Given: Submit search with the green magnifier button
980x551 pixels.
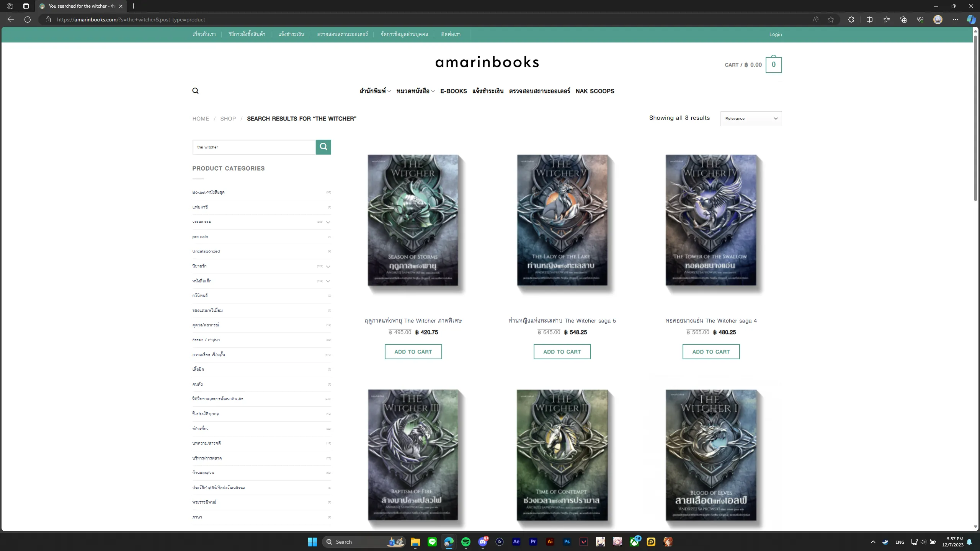Looking at the screenshot, I should pos(323,147).
